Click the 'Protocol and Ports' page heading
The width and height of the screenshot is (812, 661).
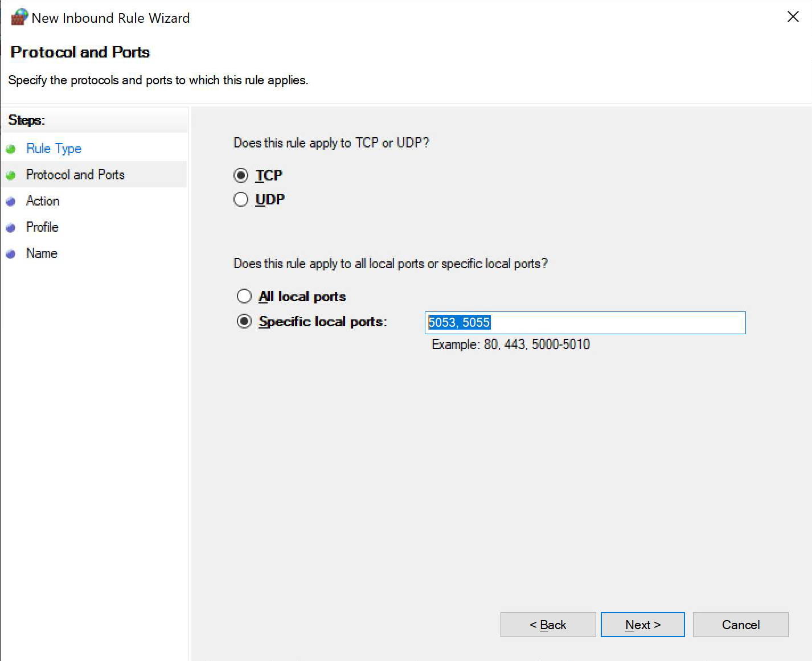(x=80, y=52)
